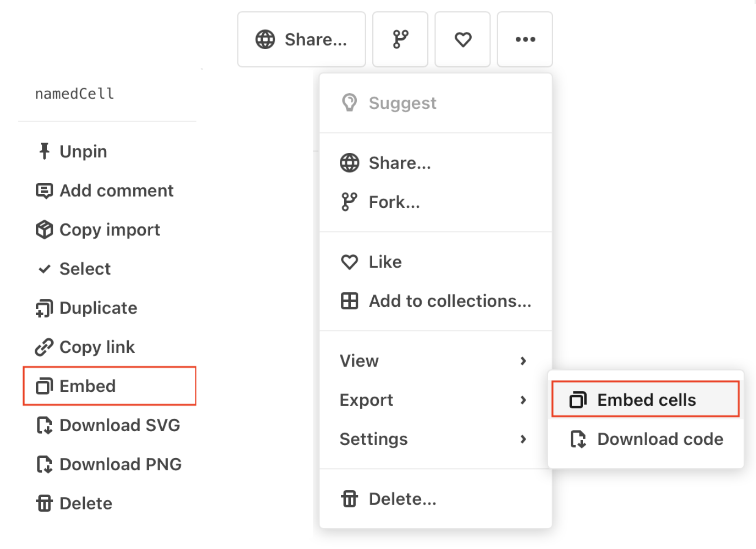Click the Fork icon in the top toolbar
756x549 pixels.
400,39
